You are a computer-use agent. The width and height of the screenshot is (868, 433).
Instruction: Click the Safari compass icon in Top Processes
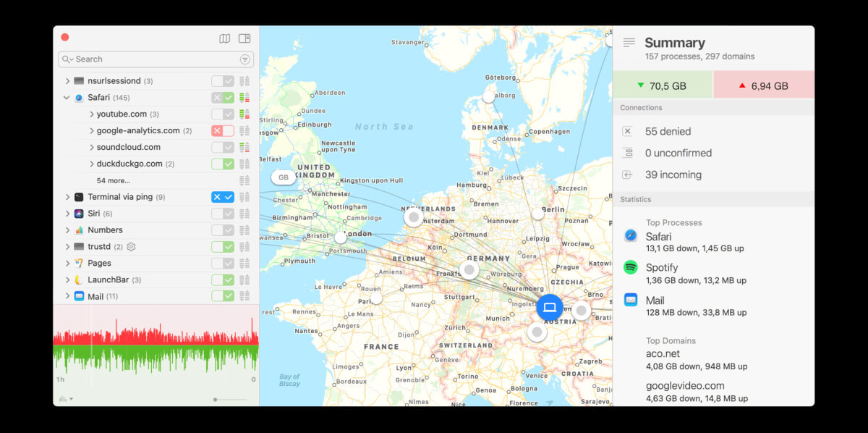631,235
